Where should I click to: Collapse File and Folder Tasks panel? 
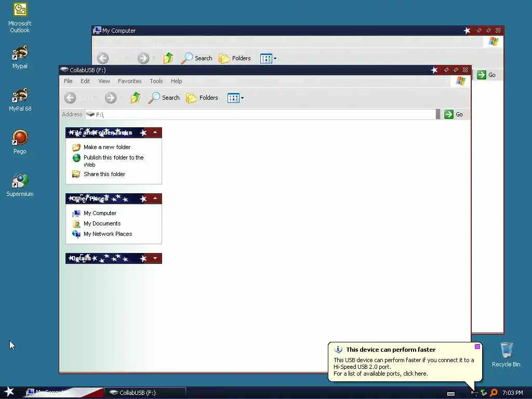click(155, 132)
